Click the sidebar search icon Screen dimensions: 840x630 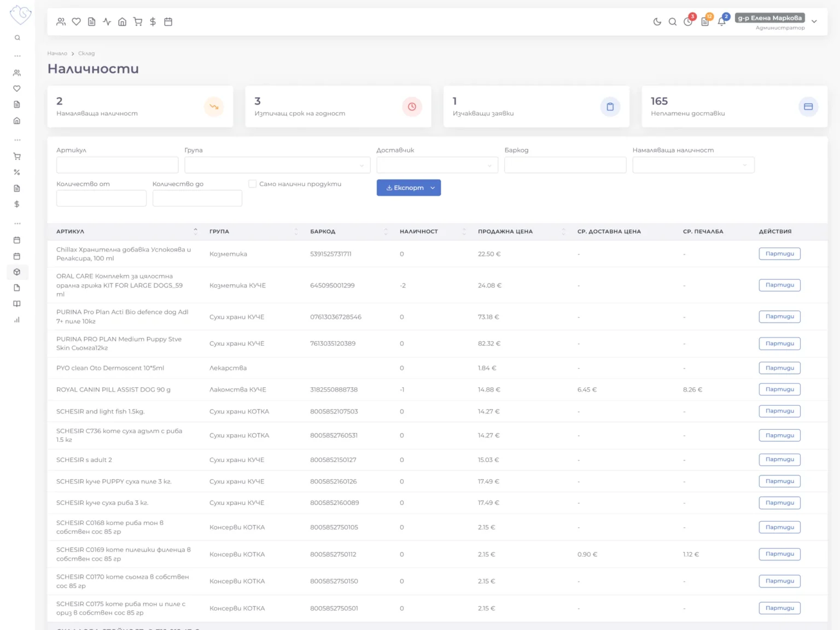(17, 38)
